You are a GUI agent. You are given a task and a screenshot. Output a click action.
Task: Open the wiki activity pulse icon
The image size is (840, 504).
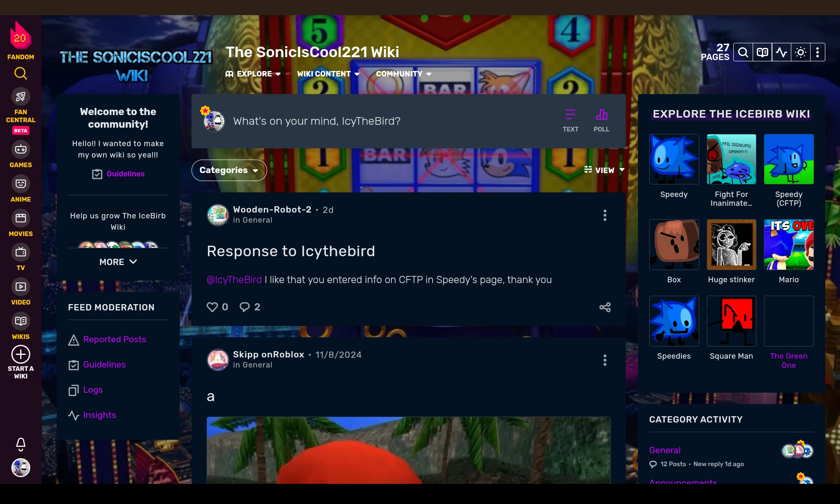[781, 52]
